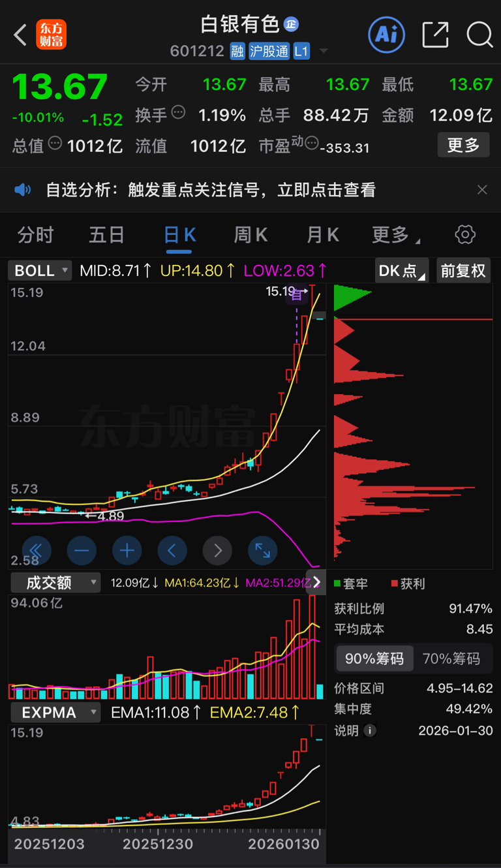Tap the EMA1:11.08 value

pyautogui.click(x=157, y=712)
